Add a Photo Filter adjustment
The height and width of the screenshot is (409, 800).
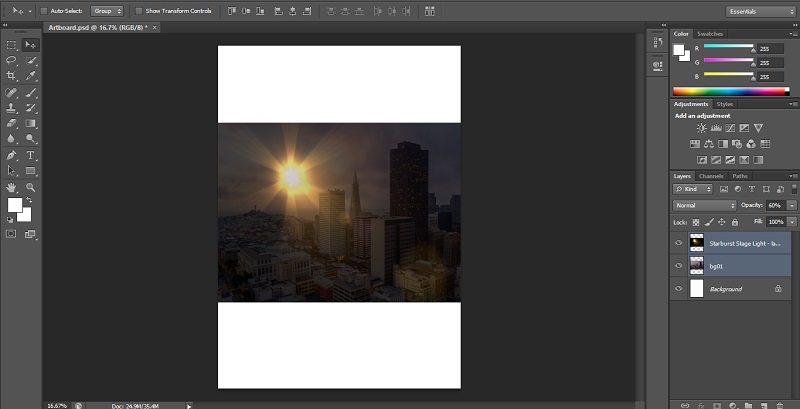(737, 144)
